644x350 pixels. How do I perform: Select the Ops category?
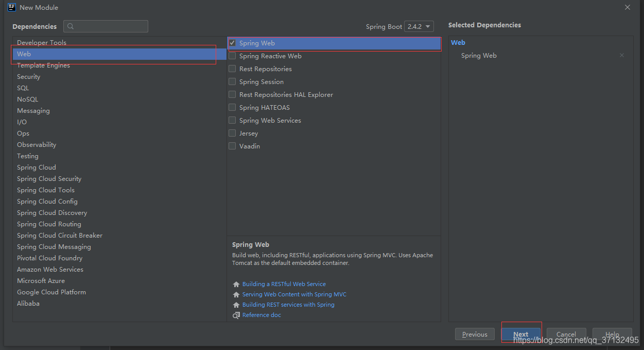click(x=119, y=134)
